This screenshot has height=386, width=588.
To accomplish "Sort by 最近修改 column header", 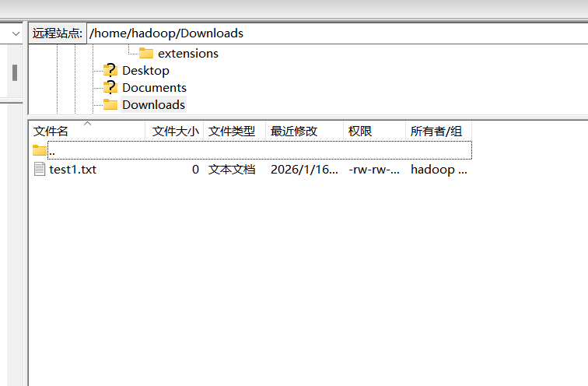I will pyautogui.click(x=305, y=132).
